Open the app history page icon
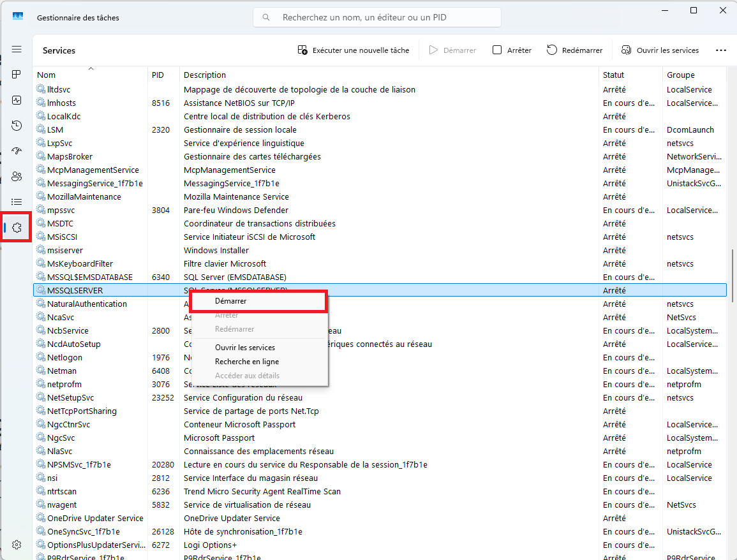Screen dimensions: 737x560 [17, 126]
